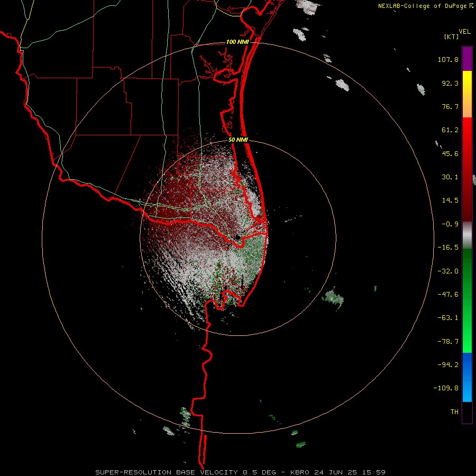Click the '50 NMI' range ring label
476x476 pixels.
coord(239,140)
